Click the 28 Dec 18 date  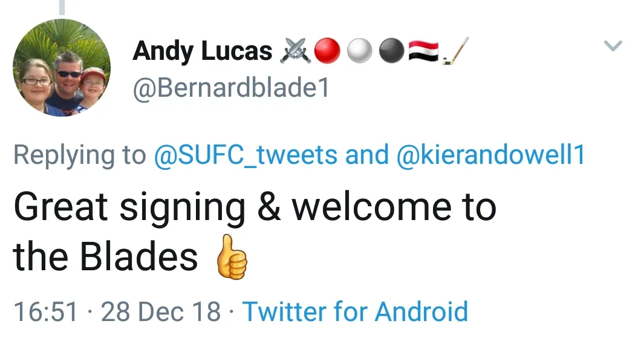click(x=161, y=312)
